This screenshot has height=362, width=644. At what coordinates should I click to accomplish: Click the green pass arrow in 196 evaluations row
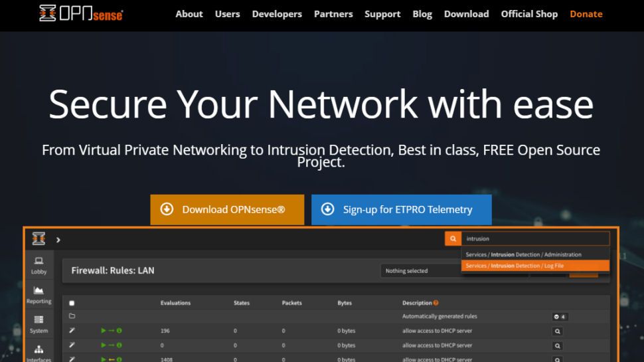coord(103,331)
